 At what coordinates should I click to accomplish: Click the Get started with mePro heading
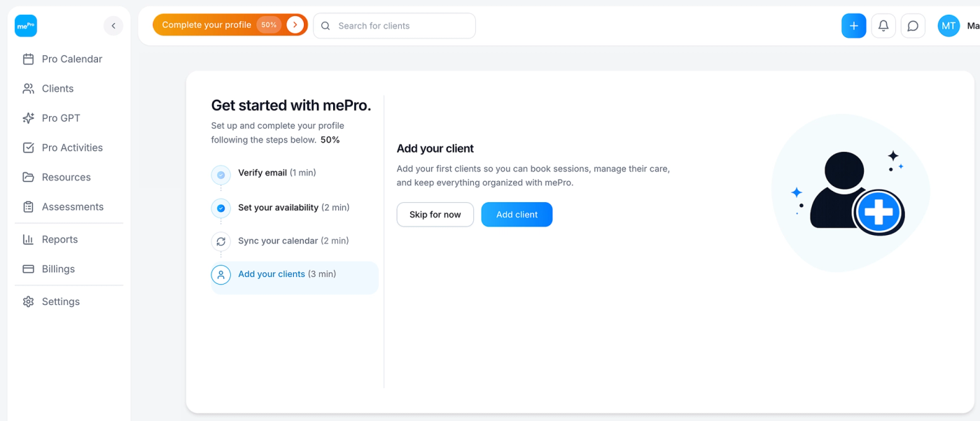point(291,106)
